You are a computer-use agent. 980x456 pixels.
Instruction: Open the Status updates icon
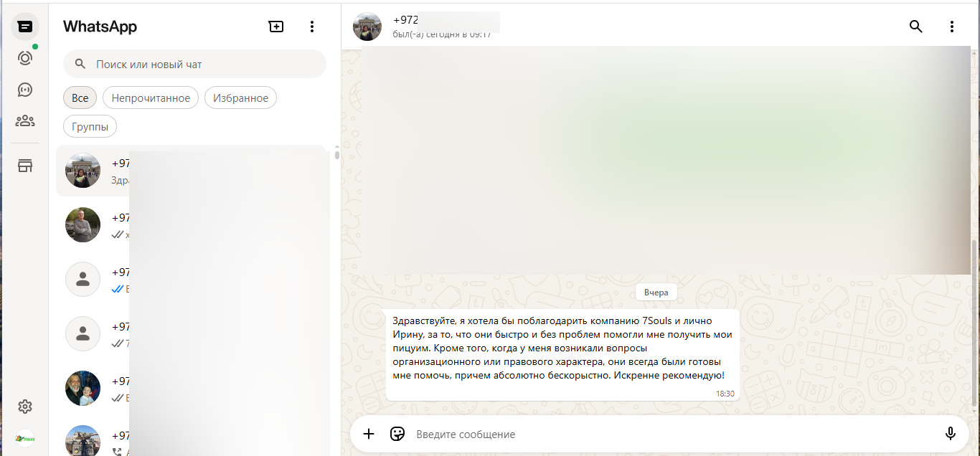(25, 58)
